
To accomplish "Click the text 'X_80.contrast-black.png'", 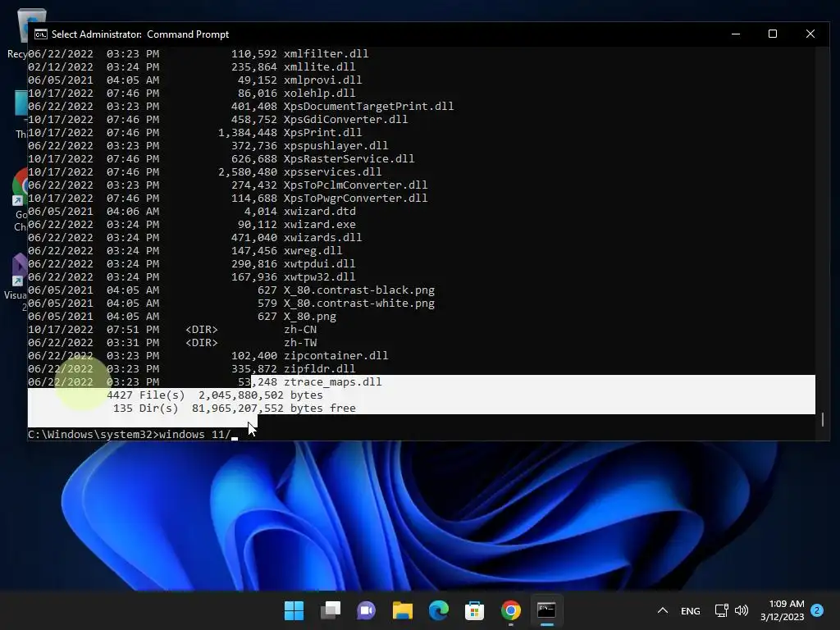I will coord(359,290).
